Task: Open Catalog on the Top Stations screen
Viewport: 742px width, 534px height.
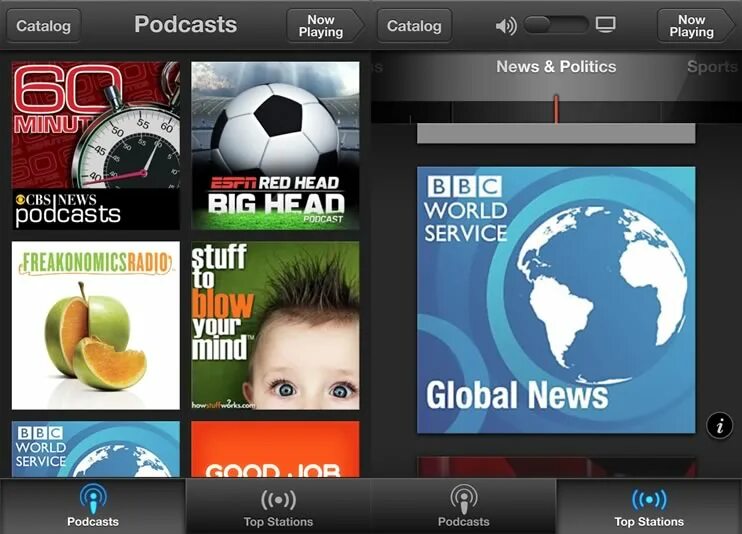Action: (x=414, y=26)
